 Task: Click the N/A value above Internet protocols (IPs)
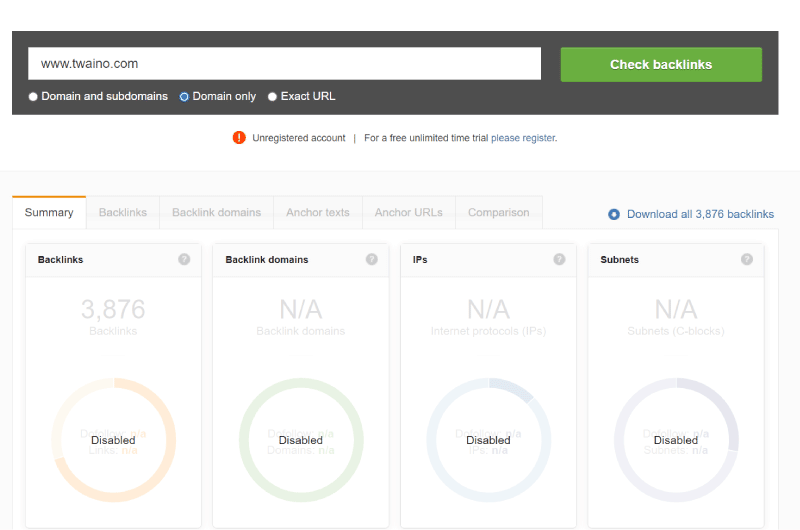(x=489, y=309)
